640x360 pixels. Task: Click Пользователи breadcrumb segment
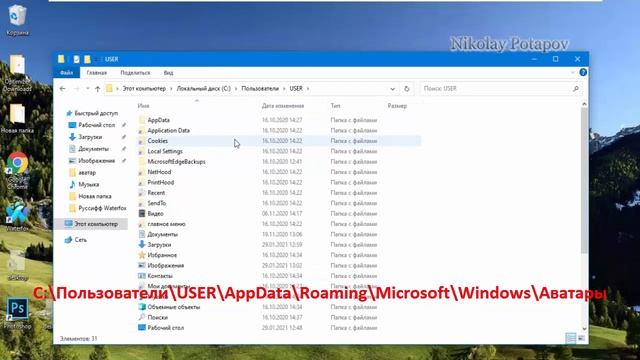[260, 89]
